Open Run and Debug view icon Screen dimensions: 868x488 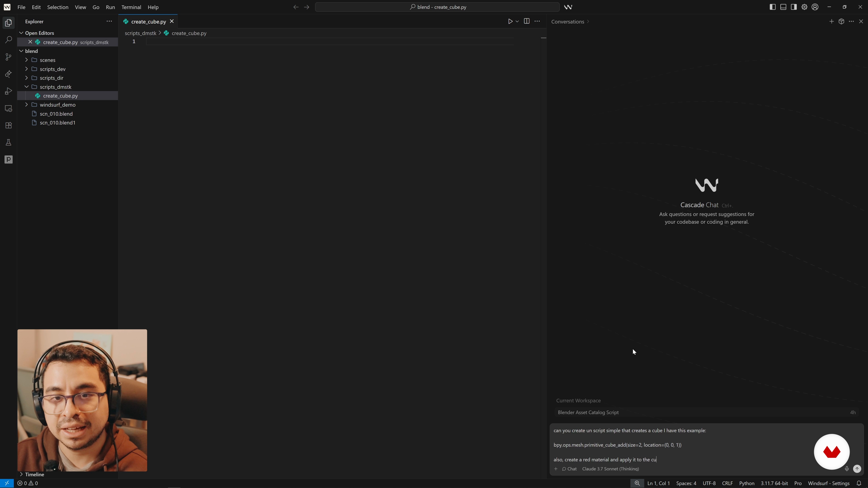click(8, 91)
